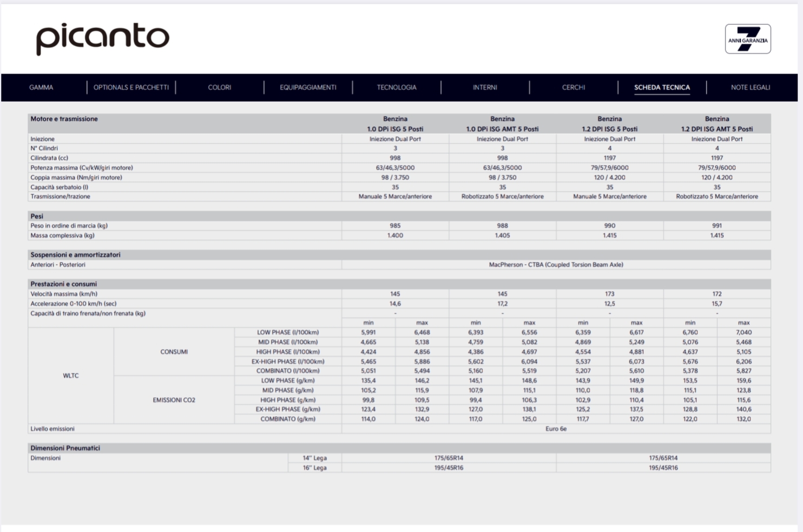This screenshot has width=803, height=532.
Task: Open the NOTE LEGALI tab
Action: pos(751,87)
